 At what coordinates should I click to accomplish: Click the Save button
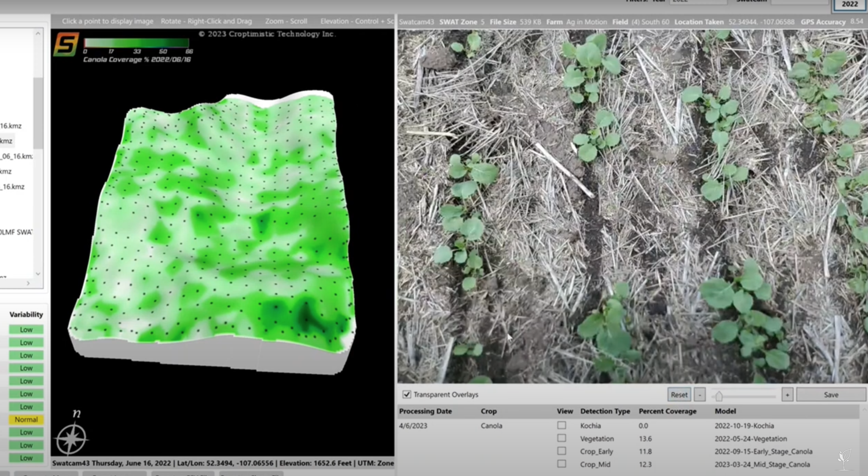click(x=831, y=395)
